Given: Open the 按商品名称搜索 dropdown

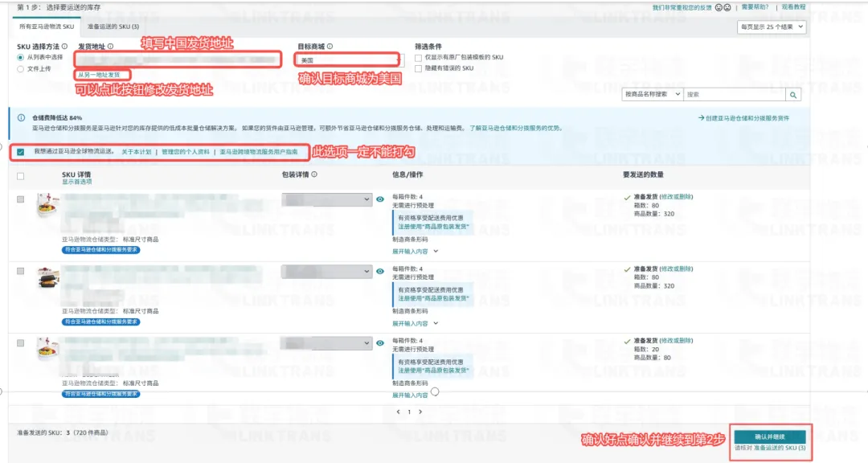Looking at the screenshot, I should [653, 95].
